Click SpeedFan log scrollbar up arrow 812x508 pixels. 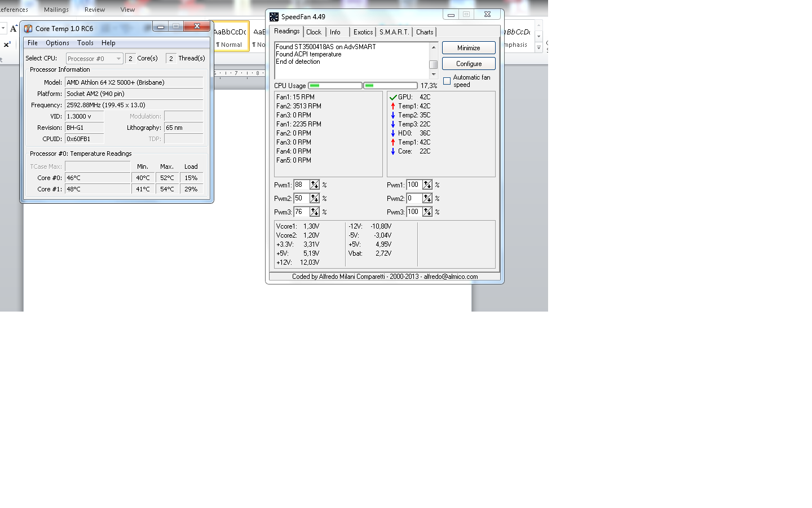point(434,47)
